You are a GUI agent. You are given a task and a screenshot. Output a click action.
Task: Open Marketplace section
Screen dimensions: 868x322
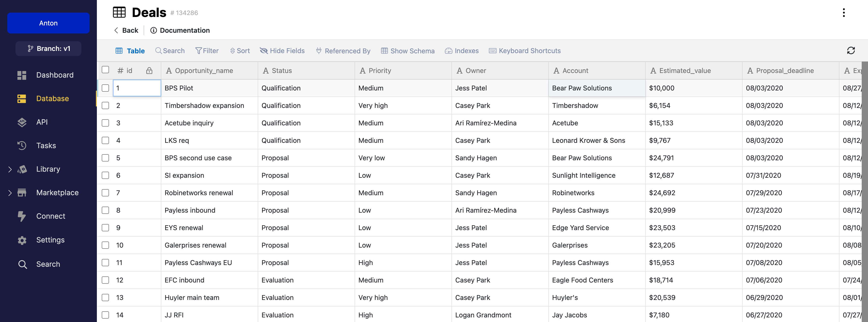click(x=57, y=192)
